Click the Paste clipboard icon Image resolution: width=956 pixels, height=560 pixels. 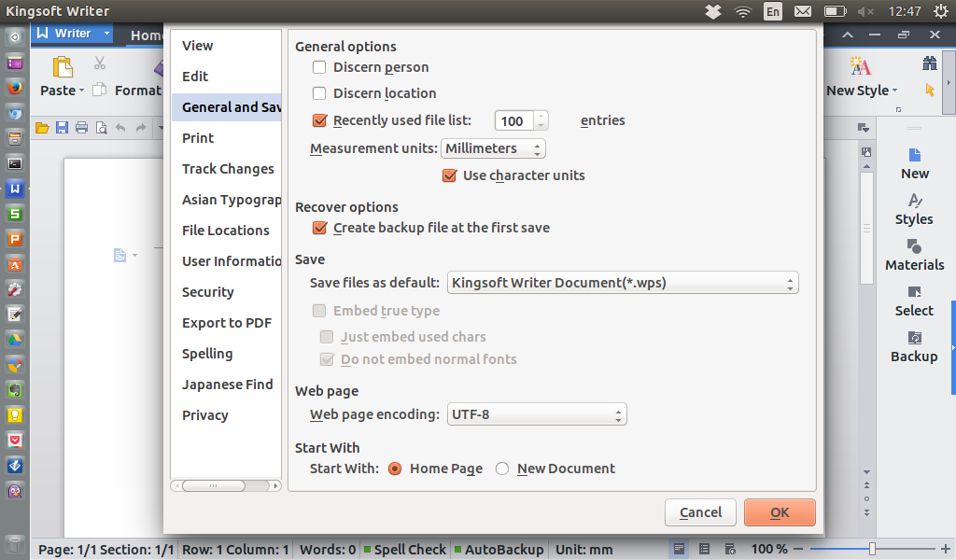[62, 67]
